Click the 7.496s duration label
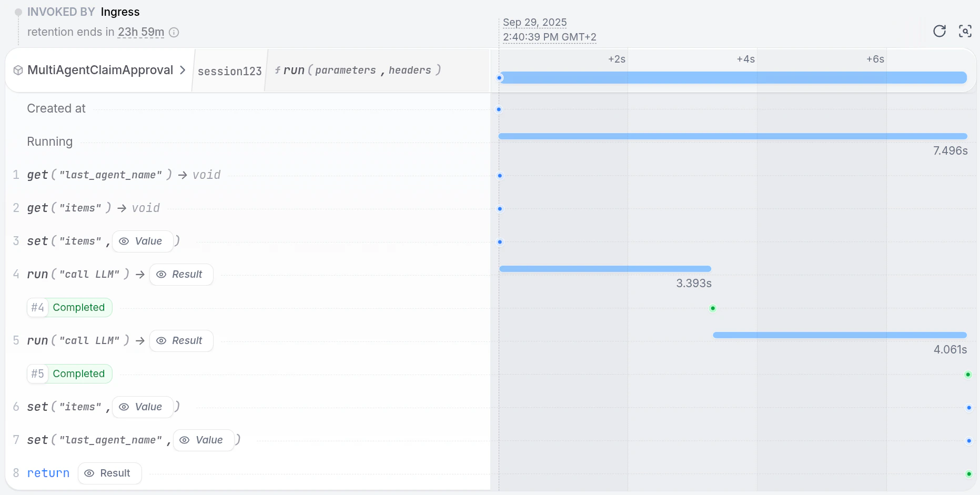Viewport: 980px width, 495px height. (950, 151)
